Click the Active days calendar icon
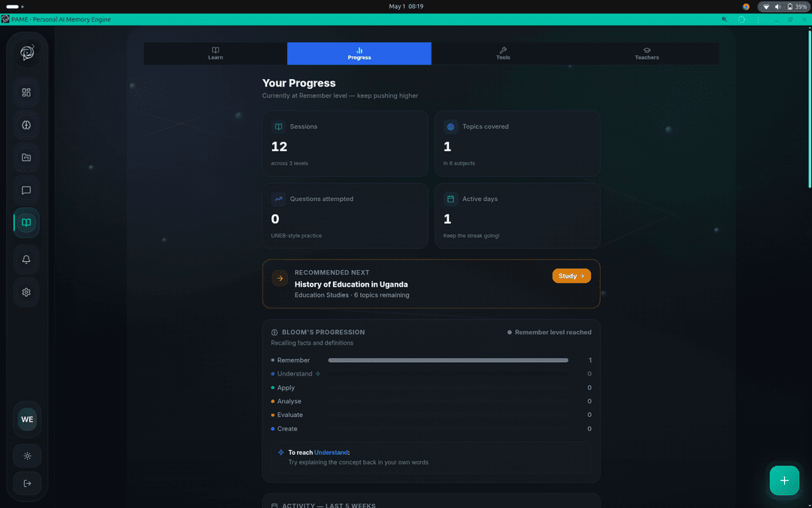The height and width of the screenshot is (508, 812). 450,199
